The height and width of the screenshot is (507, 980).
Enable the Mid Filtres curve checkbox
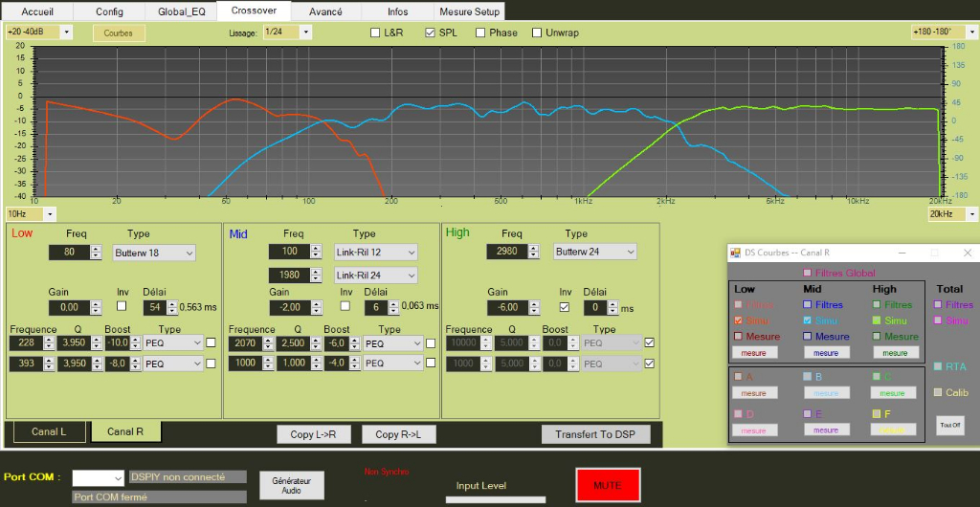tap(808, 305)
